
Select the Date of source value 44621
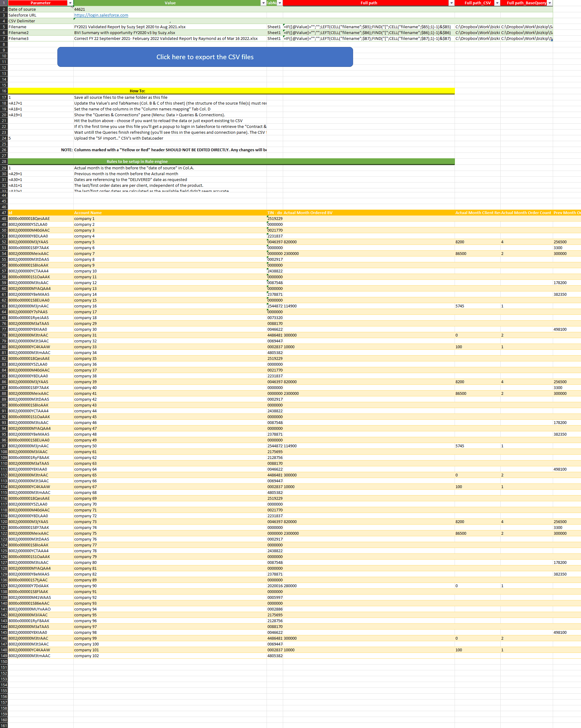click(170, 9)
